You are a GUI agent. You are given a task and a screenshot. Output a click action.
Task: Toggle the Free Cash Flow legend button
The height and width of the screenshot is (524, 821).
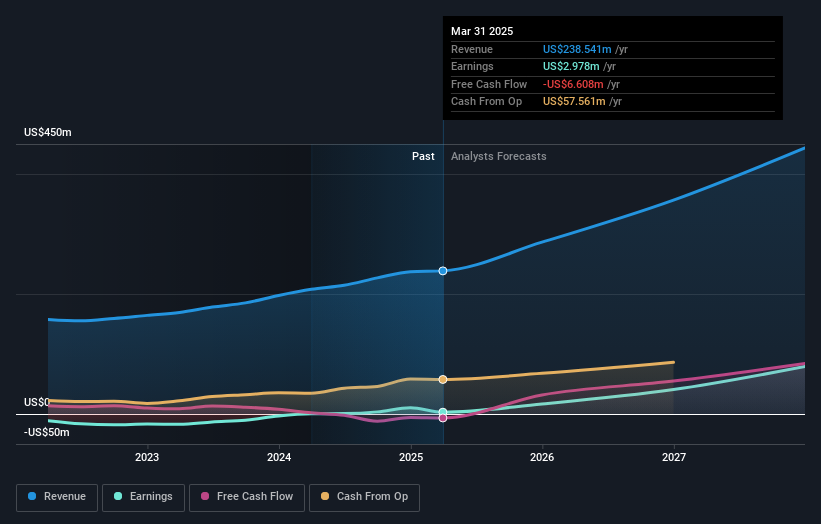coord(247,497)
